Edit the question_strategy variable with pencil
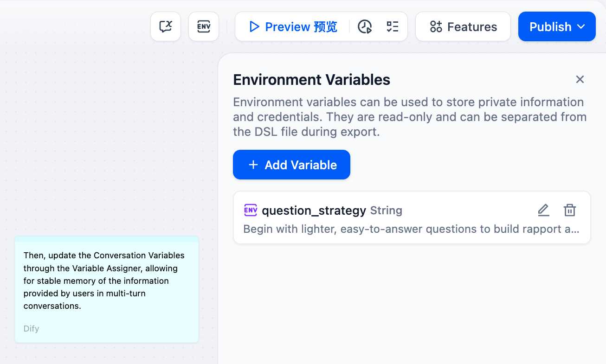 point(543,210)
